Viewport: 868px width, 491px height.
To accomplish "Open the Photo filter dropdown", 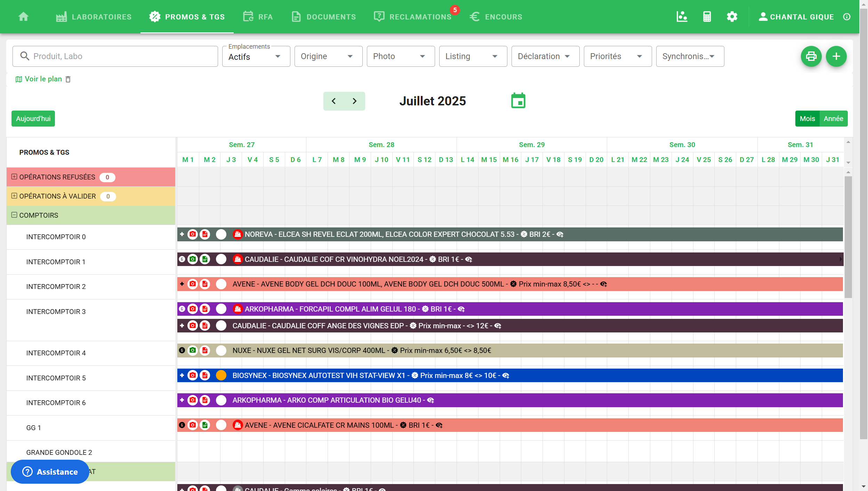I will coord(401,56).
